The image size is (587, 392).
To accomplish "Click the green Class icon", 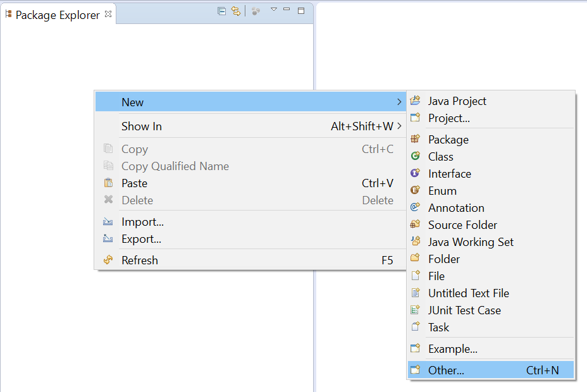I will [x=415, y=156].
